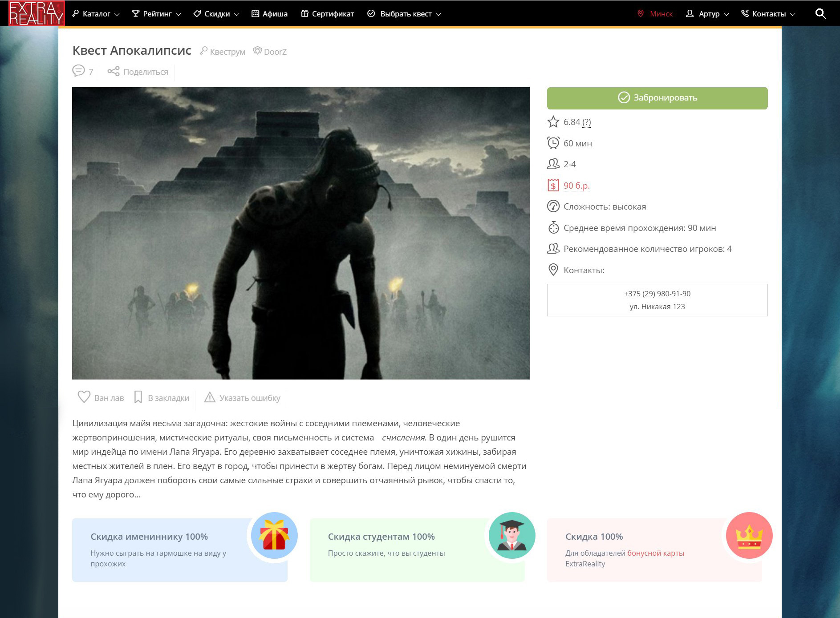The image size is (840, 618).
Task: Open the Скидка именниннику 100% card
Action: pyautogui.click(x=180, y=550)
